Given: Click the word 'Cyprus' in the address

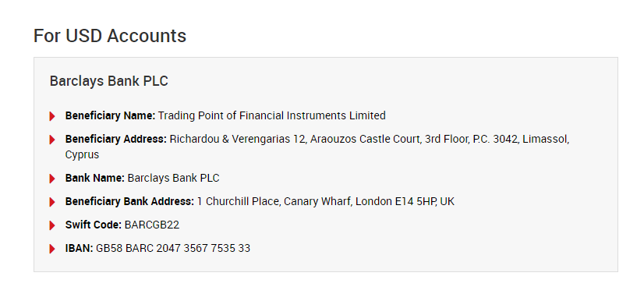Looking at the screenshot, I should 82,155.
